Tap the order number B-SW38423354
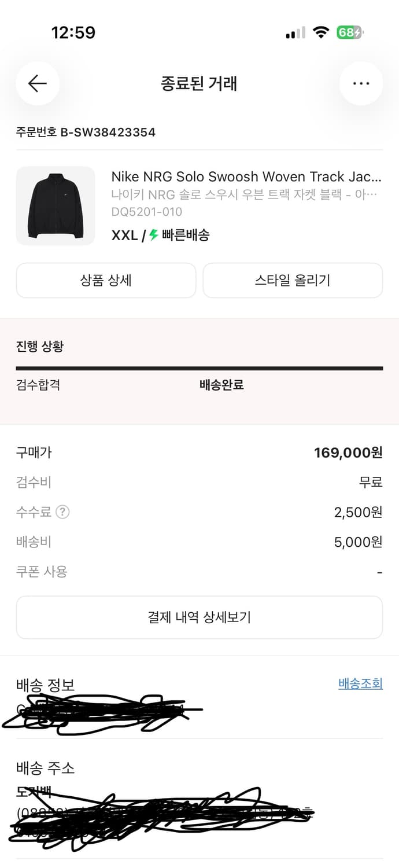Screen dimensions: 399x868 coord(85,132)
